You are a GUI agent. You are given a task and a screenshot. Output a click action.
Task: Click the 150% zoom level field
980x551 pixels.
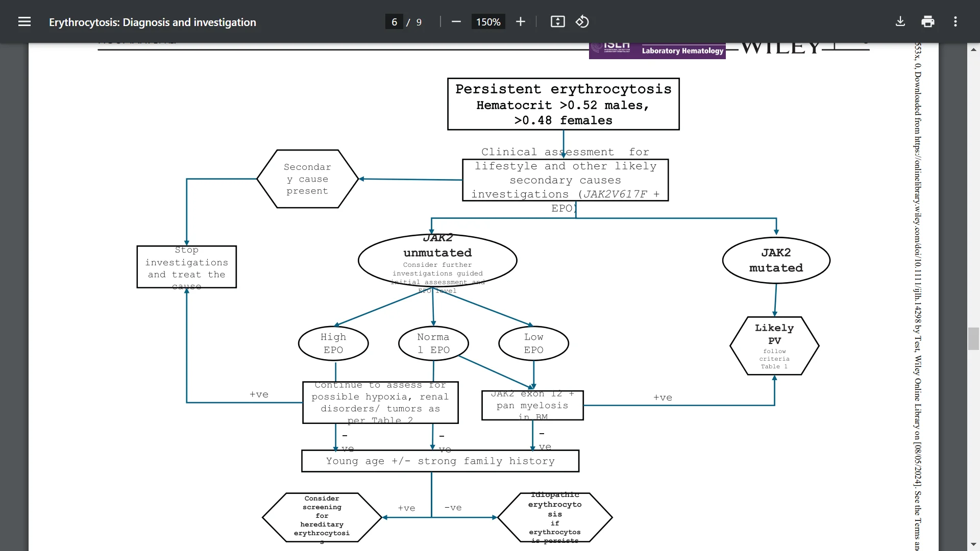[488, 22]
